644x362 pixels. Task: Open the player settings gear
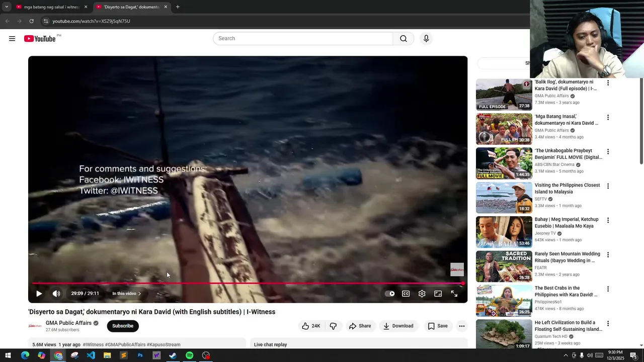click(422, 294)
